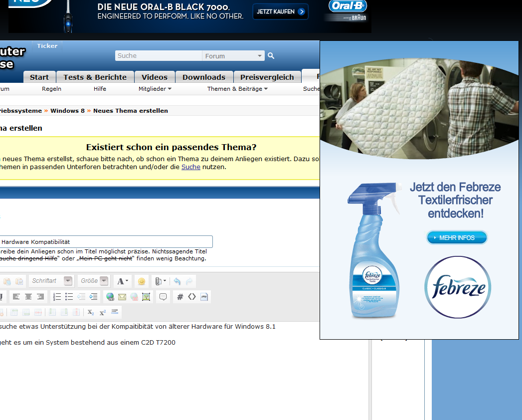Click delete table row icon
Screen dimensions: 522x420
(x=38, y=312)
